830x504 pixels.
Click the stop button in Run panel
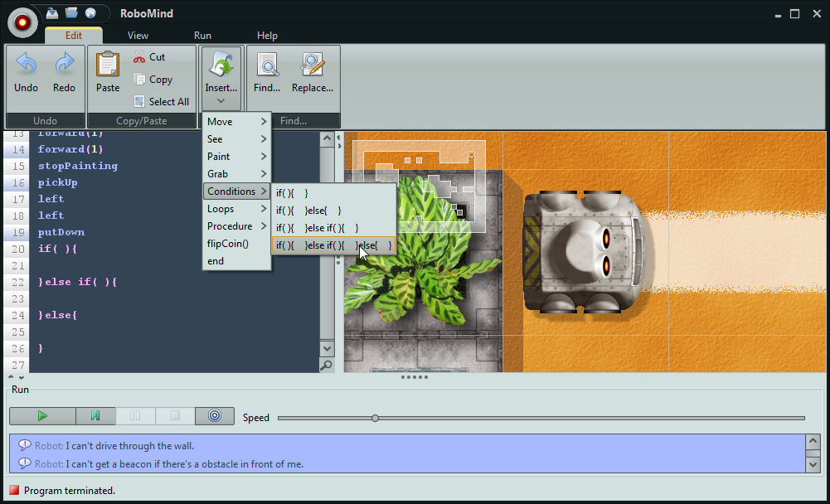tap(175, 416)
